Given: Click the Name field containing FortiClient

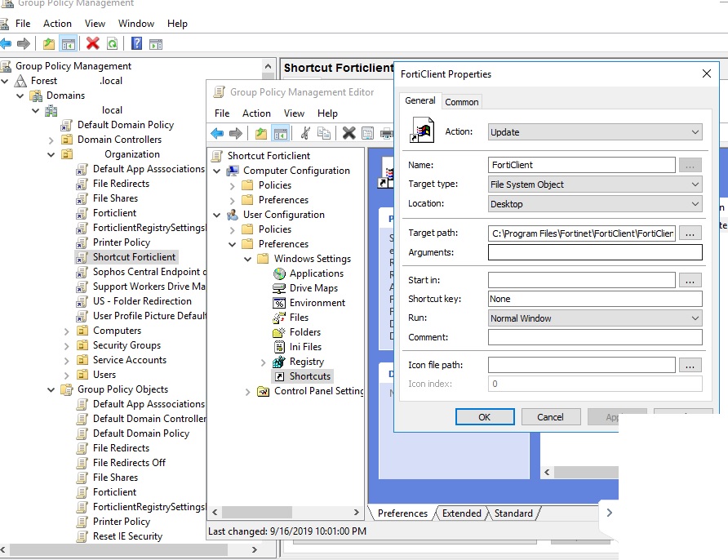Looking at the screenshot, I should click(581, 166).
